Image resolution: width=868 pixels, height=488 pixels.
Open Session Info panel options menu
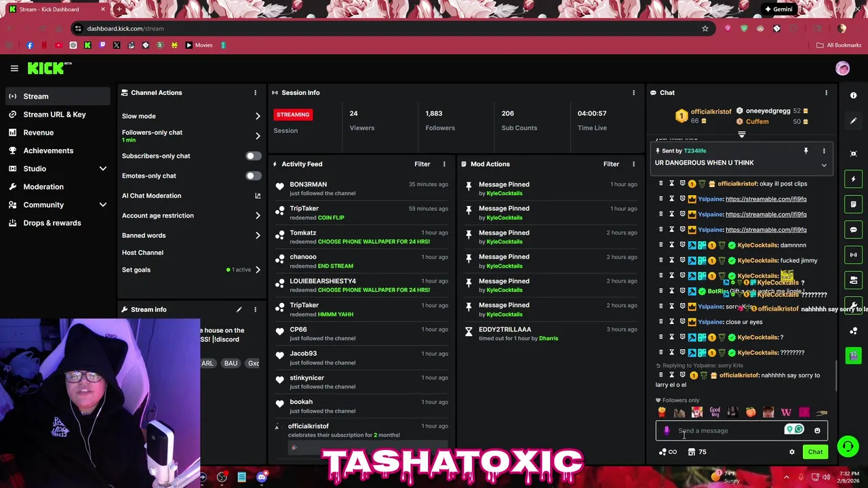(633, 93)
